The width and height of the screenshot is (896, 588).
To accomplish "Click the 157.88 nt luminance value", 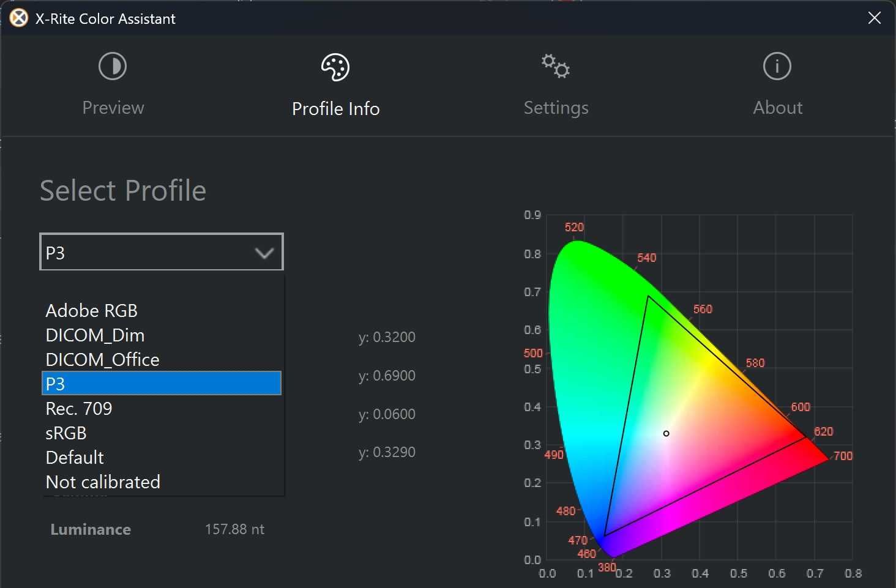I will [x=234, y=529].
